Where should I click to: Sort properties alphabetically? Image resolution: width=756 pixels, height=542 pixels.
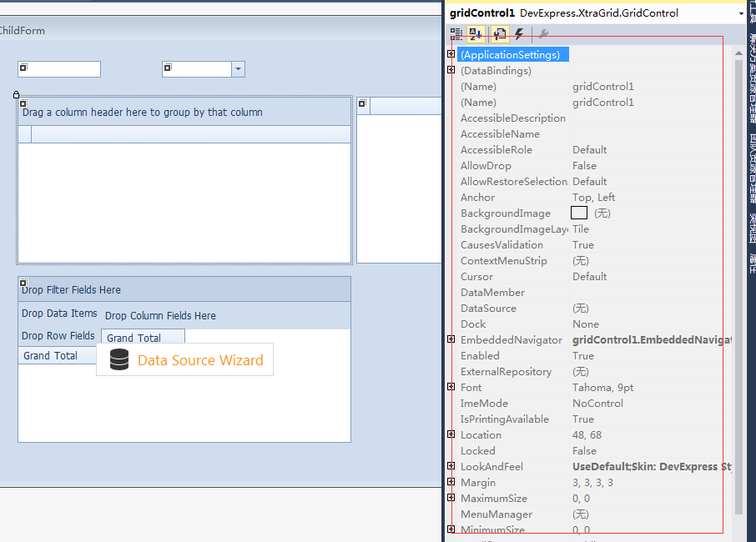tap(476, 34)
